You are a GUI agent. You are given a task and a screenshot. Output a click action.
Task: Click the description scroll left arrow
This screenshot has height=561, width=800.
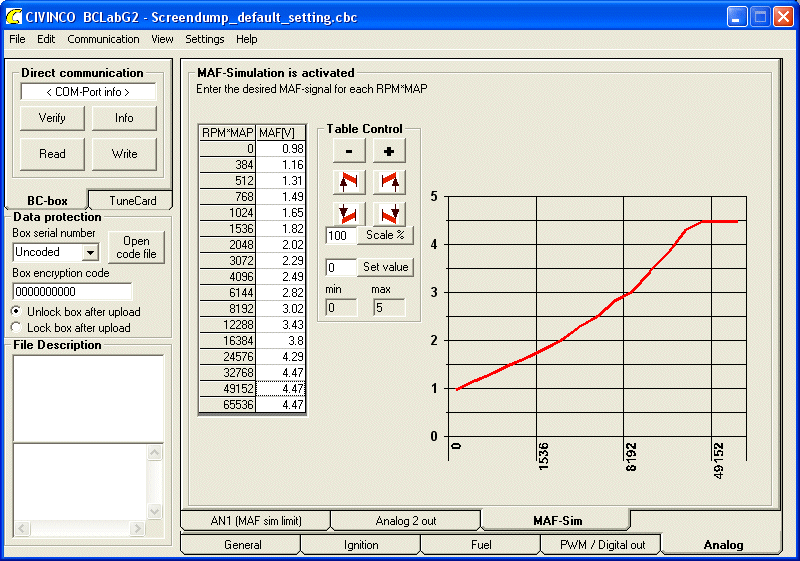point(21,528)
